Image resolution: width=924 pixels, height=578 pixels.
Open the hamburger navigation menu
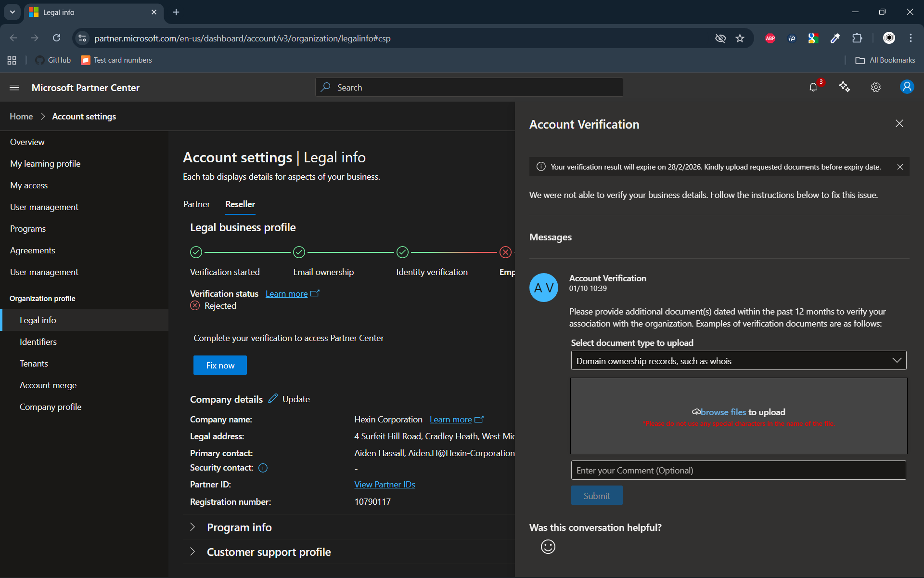tap(14, 88)
